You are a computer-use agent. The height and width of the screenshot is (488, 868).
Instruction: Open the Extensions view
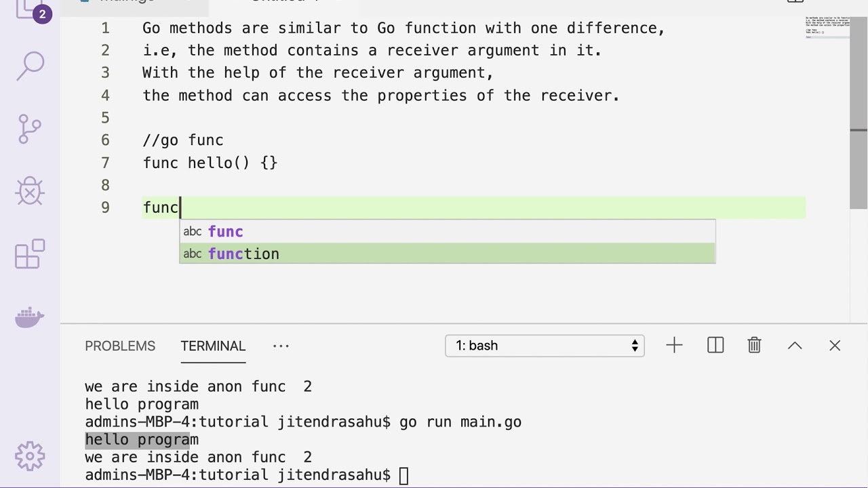pyautogui.click(x=30, y=255)
